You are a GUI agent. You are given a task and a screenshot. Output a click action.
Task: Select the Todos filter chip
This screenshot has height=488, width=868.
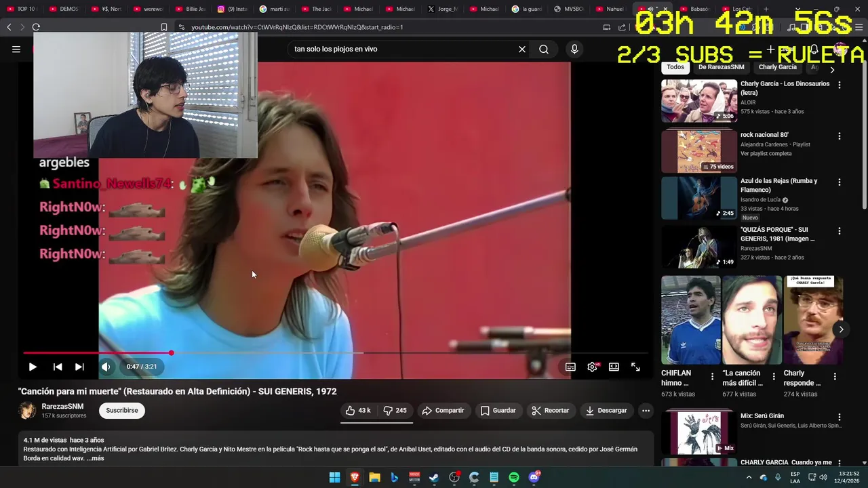click(x=675, y=67)
